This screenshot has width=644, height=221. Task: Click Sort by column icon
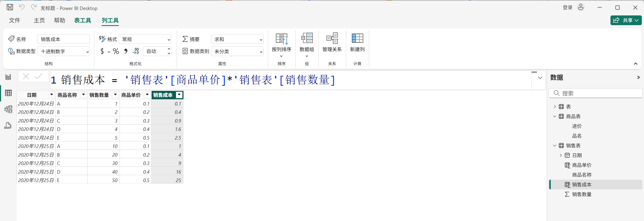(282, 39)
